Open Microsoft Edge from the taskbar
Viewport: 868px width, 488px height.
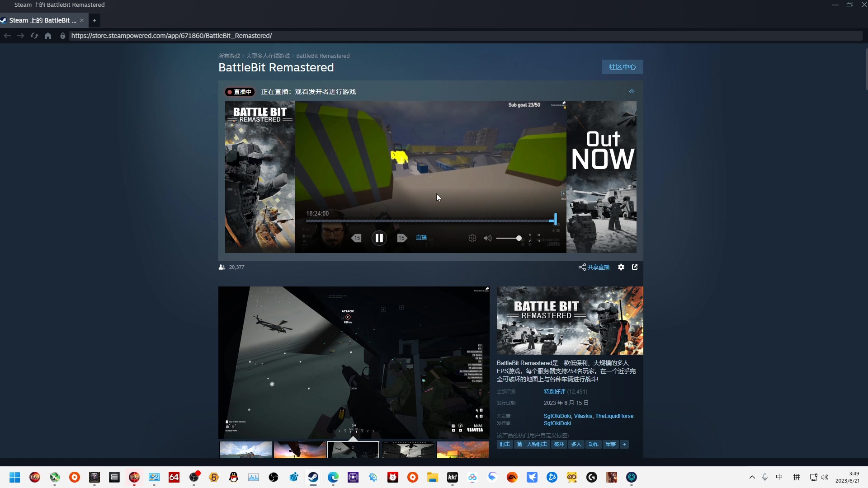pyautogui.click(x=333, y=477)
